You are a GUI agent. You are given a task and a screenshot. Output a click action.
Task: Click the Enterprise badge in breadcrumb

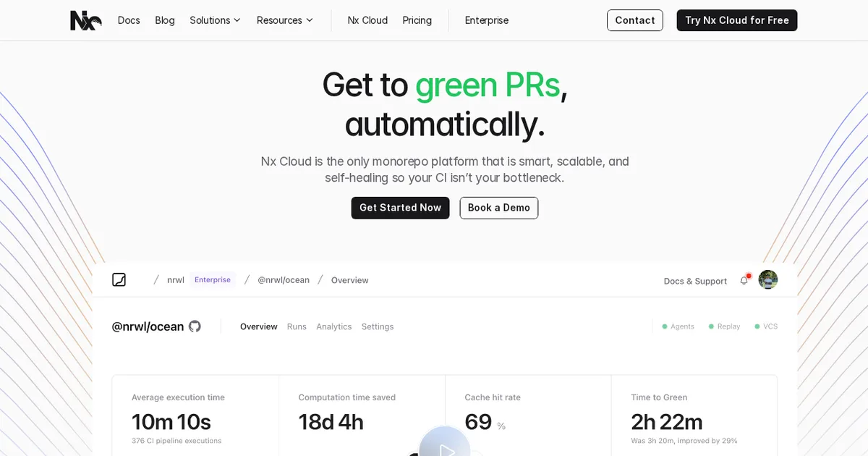(x=213, y=279)
